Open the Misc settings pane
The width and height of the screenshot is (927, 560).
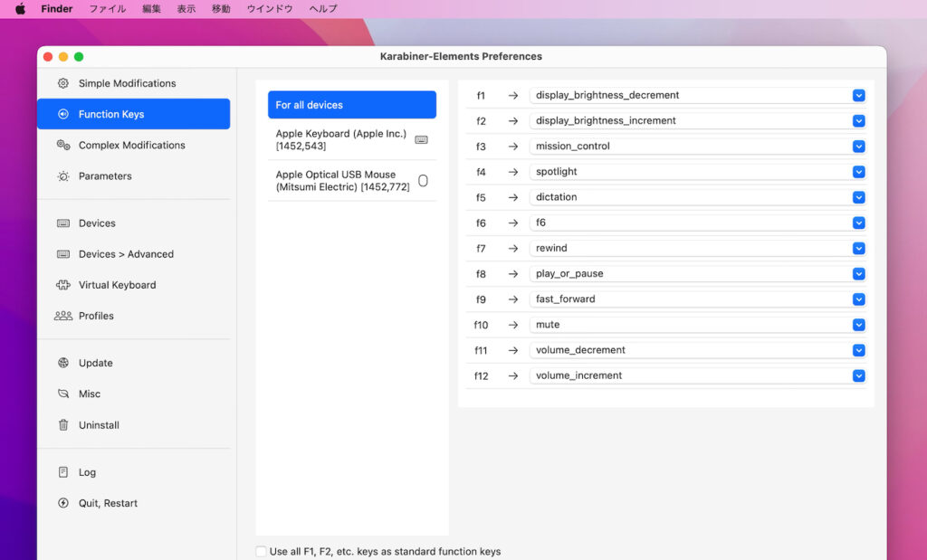(88, 394)
